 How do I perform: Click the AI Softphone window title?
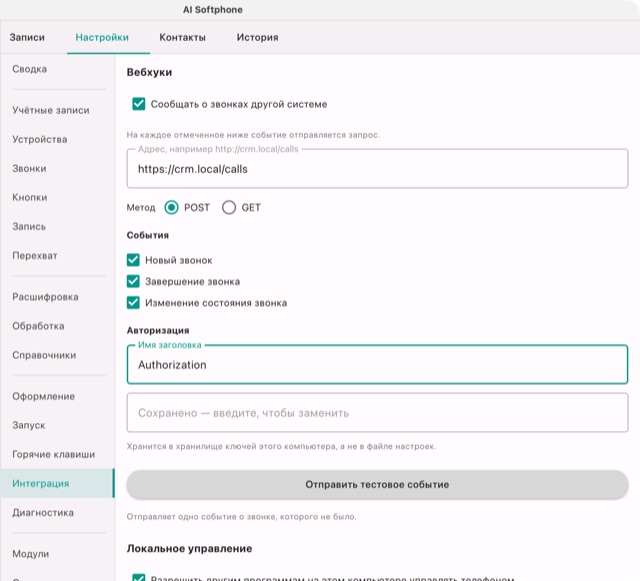click(x=213, y=10)
